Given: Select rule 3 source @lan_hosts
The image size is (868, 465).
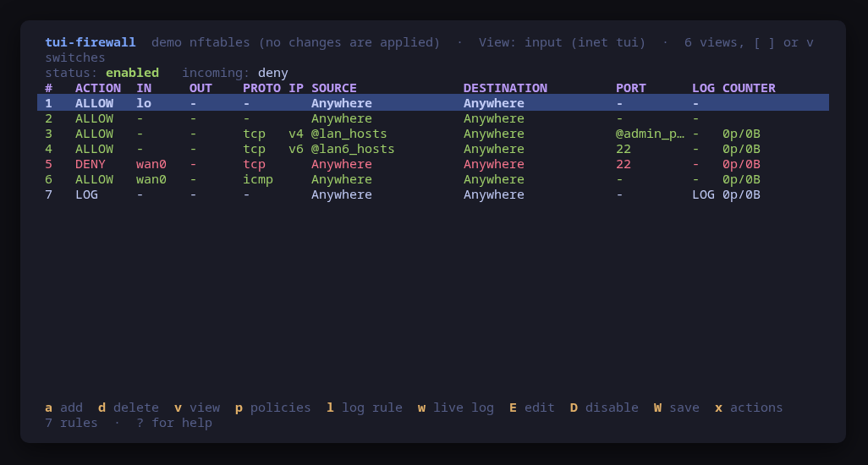Looking at the screenshot, I should tap(349, 134).
